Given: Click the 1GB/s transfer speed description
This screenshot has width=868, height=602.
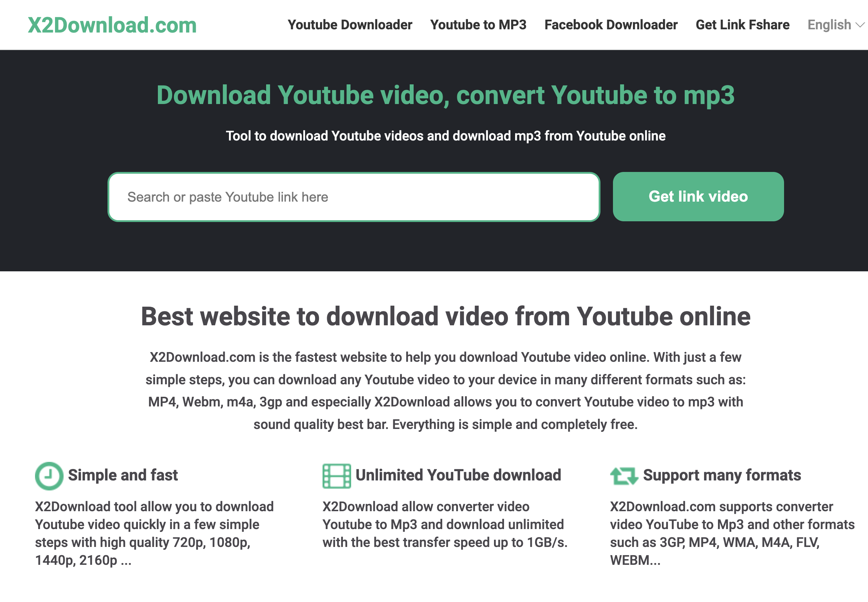Looking at the screenshot, I should (x=445, y=524).
